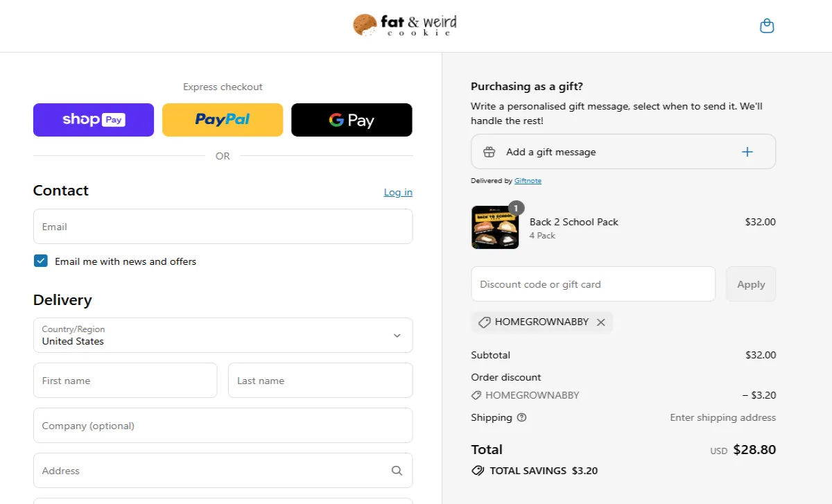The image size is (832, 504).
Task: Click the plus icon to add gift message
Action: [747, 152]
